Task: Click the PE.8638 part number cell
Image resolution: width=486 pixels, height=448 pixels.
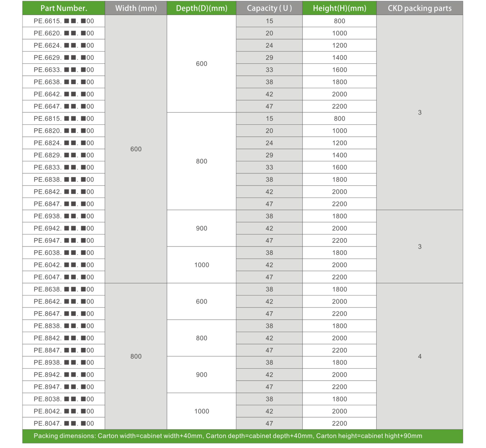Action: [64, 289]
